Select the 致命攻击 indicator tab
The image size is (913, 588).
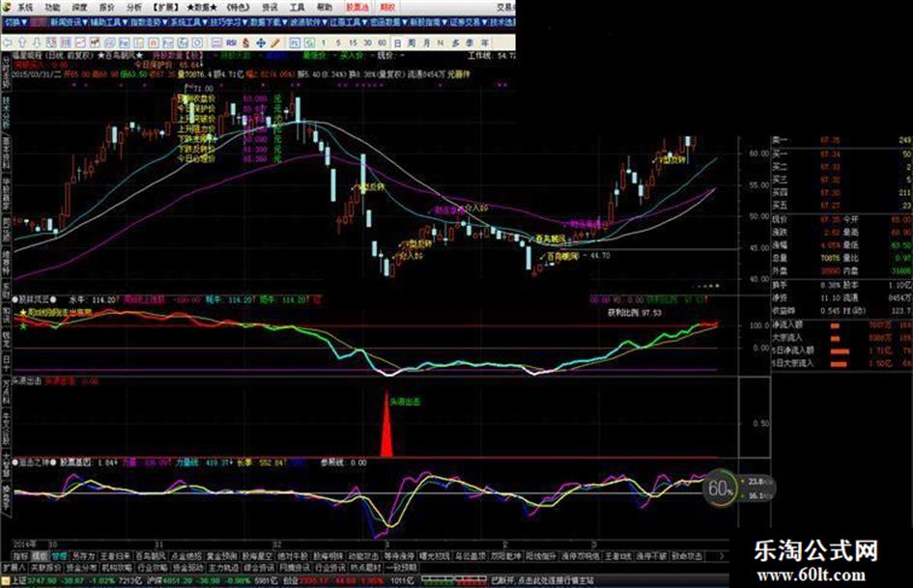click(x=687, y=556)
